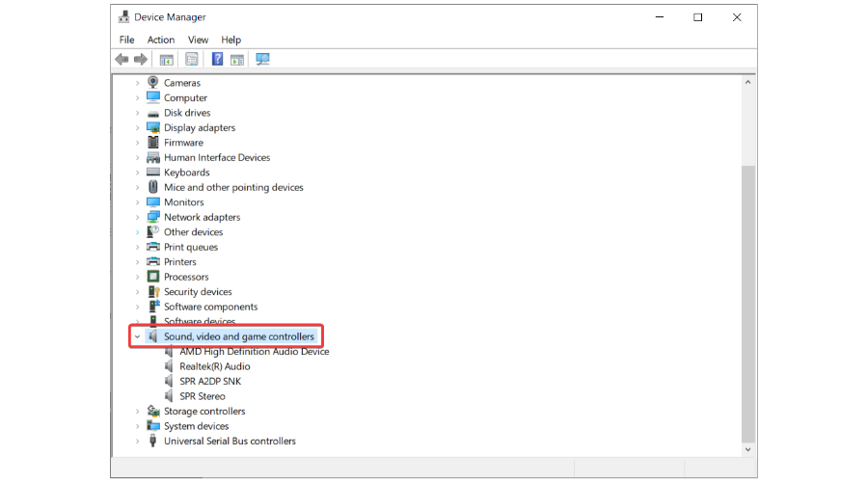
Task: Click the Security devices key icon
Action: tap(152, 292)
